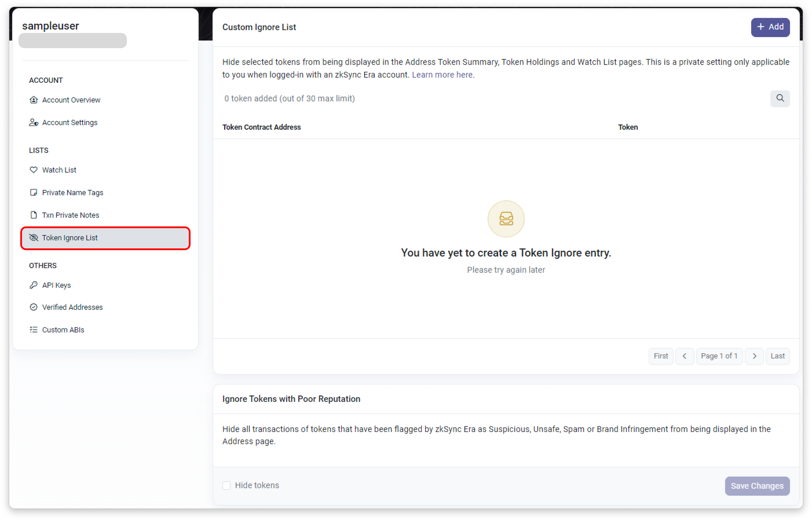
Task: Open the Learn more here link
Action: tap(442, 75)
